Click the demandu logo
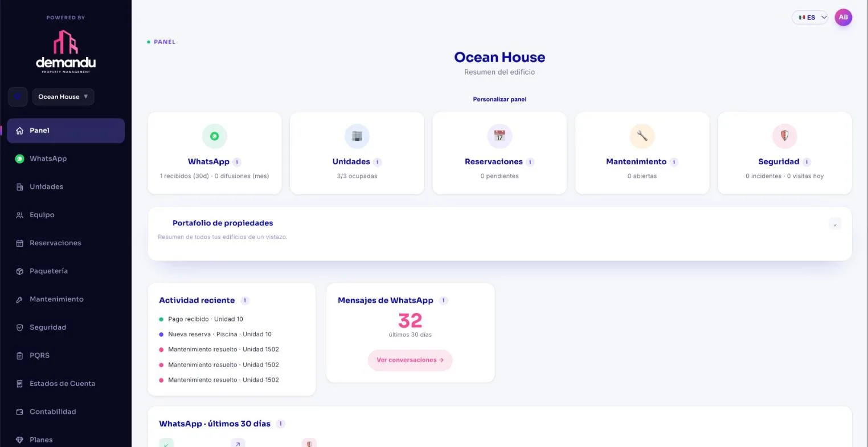Screen dimensions: 868x447 click(x=65, y=51)
